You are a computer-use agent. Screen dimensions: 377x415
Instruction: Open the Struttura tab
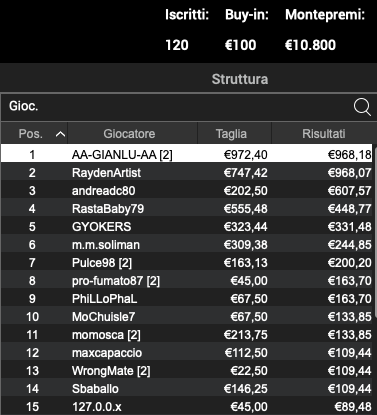pyautogui.click(x=240, y=79)
